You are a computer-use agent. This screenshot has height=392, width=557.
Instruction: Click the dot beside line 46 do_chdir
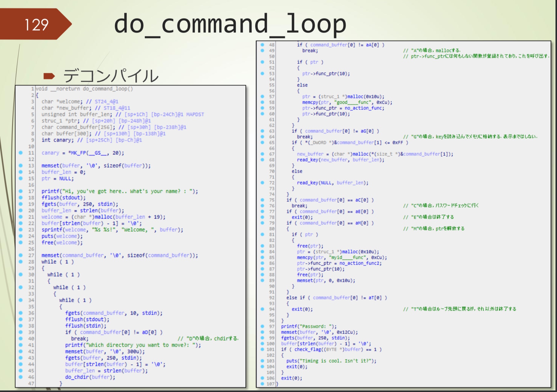click(21, 377)
